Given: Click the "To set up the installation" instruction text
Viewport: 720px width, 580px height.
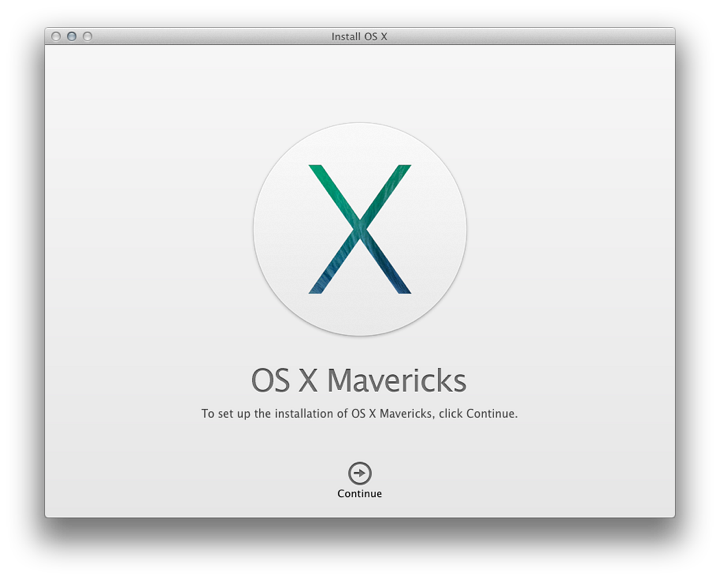Looking at the screenshot, I should [x=360, y=414].
